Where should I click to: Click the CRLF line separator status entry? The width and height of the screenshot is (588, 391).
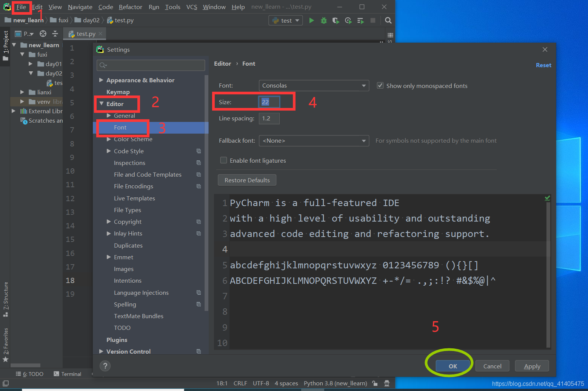click(240, 383)
